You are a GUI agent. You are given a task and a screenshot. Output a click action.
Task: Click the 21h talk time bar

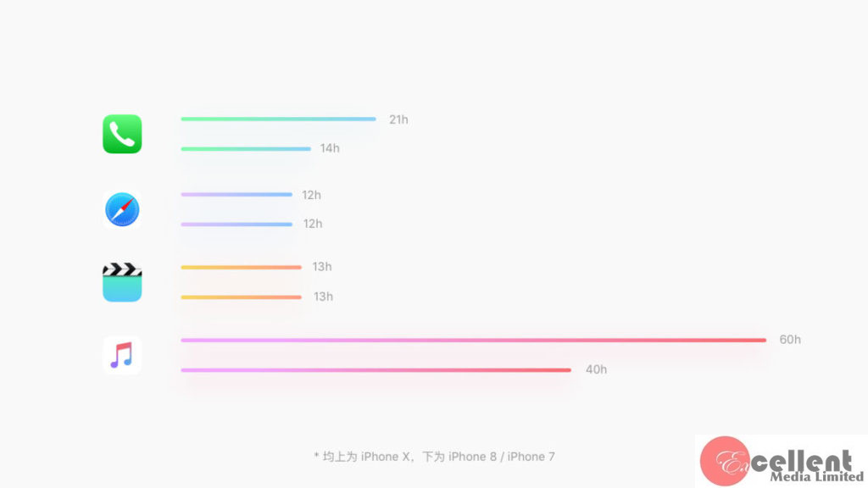pyautogui.click(x=278, y=119)
